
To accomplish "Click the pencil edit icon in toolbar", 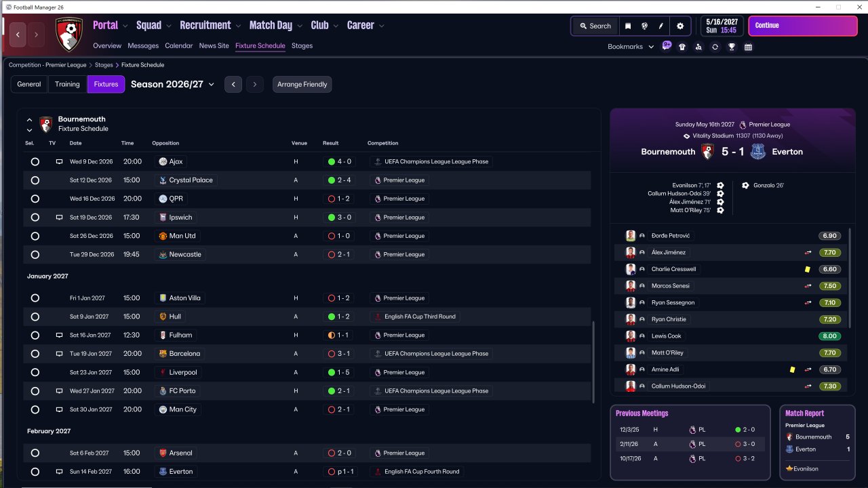I will pos(660,26).
